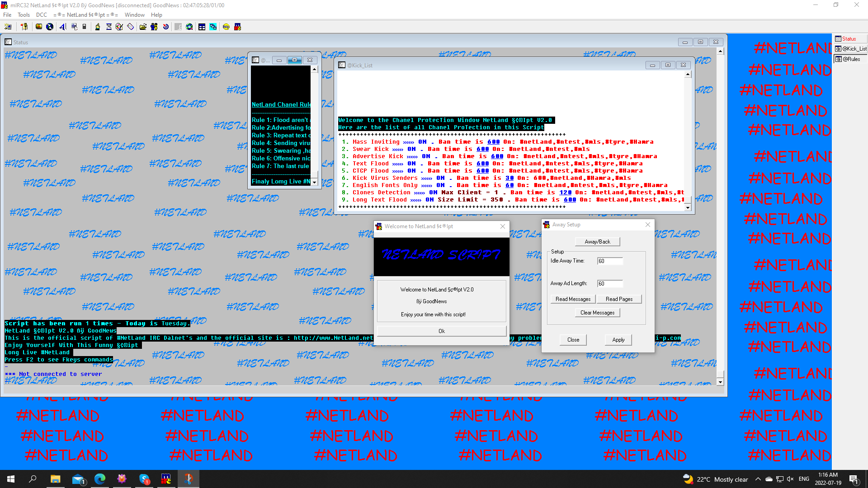This screenshot has height=488, width=868.
Task: Click the Apply button in Away Setup
Action: pos(618,340)
